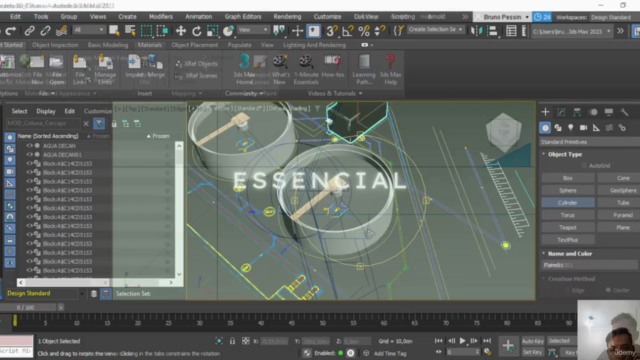The width and height of the screenshot is (640, 360).
Task: Switch to the Object Inspection ribbon tab
Action: [x=55, y=45]
